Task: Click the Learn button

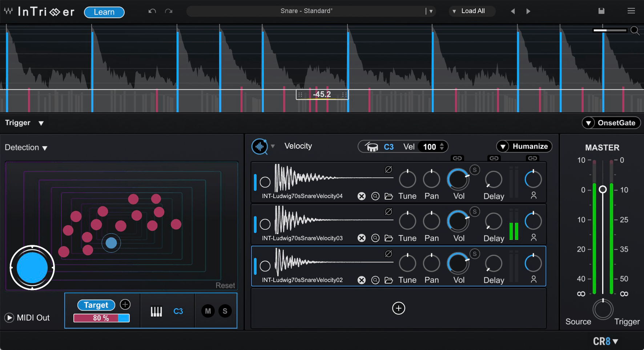Action: 104,12
